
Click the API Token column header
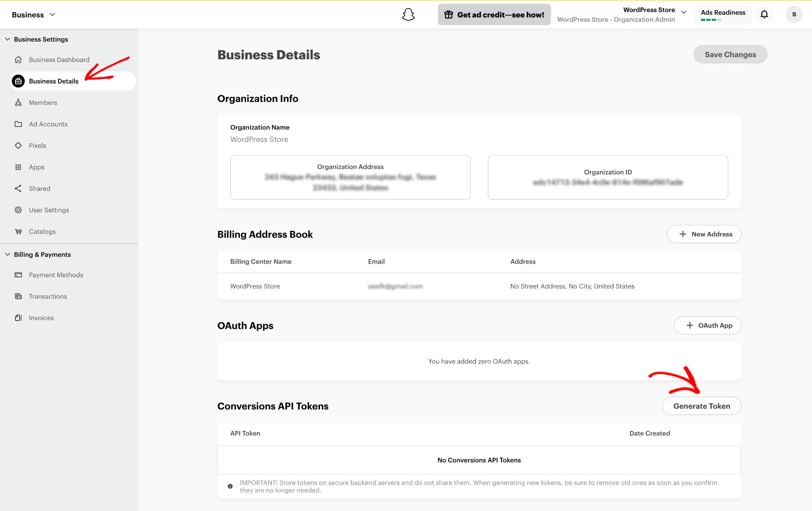(x=245, y=433)
